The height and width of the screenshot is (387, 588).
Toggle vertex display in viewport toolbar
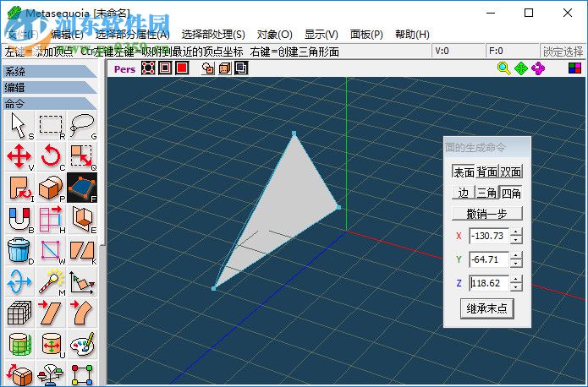tap(148, 68)
